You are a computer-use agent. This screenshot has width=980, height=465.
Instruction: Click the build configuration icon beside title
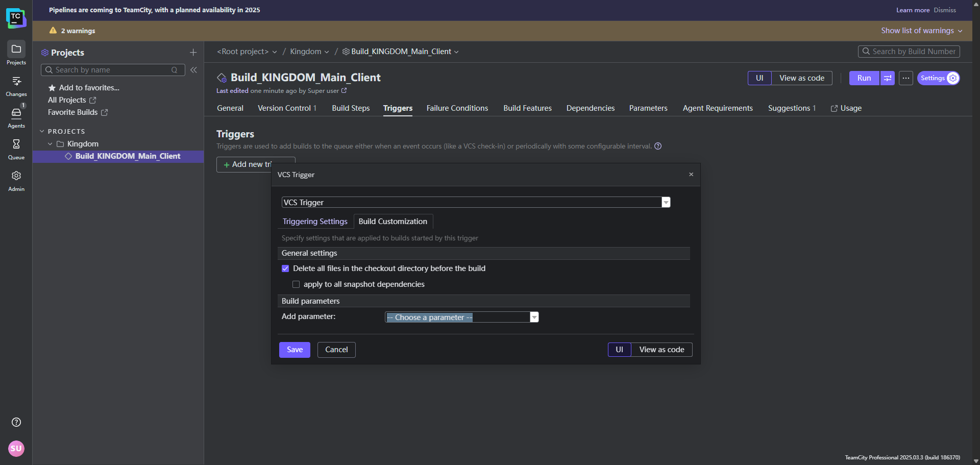[x=222, y=78]
